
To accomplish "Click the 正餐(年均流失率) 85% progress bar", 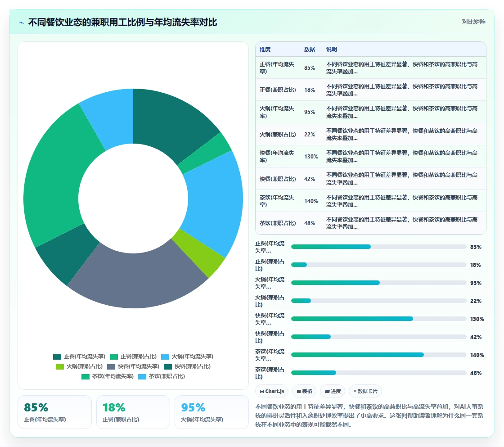I will point(378,247).
